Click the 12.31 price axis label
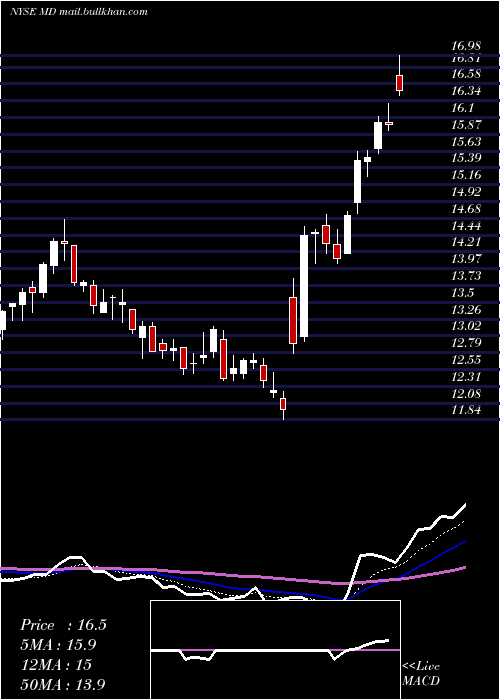 (466, 376)
